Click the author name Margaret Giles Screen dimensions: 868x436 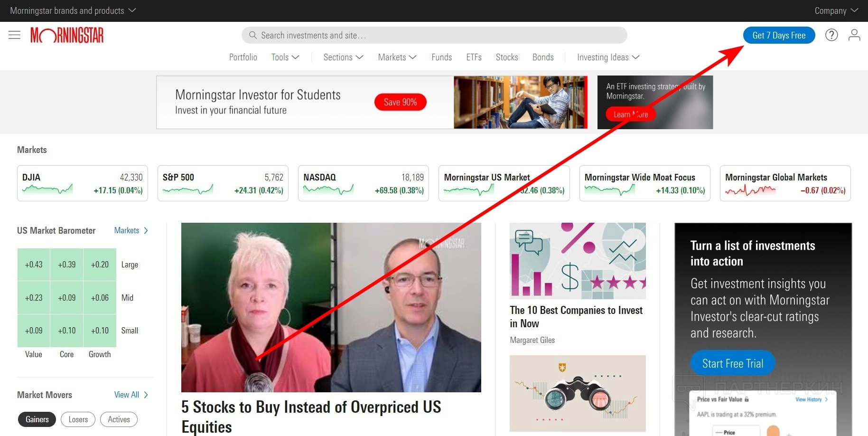(532, 340)
